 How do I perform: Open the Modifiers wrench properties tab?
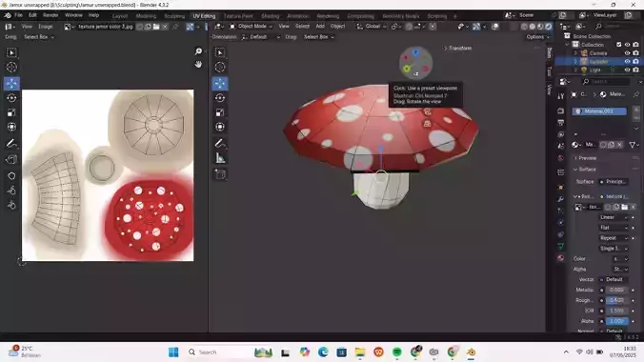tap(560, 199)
